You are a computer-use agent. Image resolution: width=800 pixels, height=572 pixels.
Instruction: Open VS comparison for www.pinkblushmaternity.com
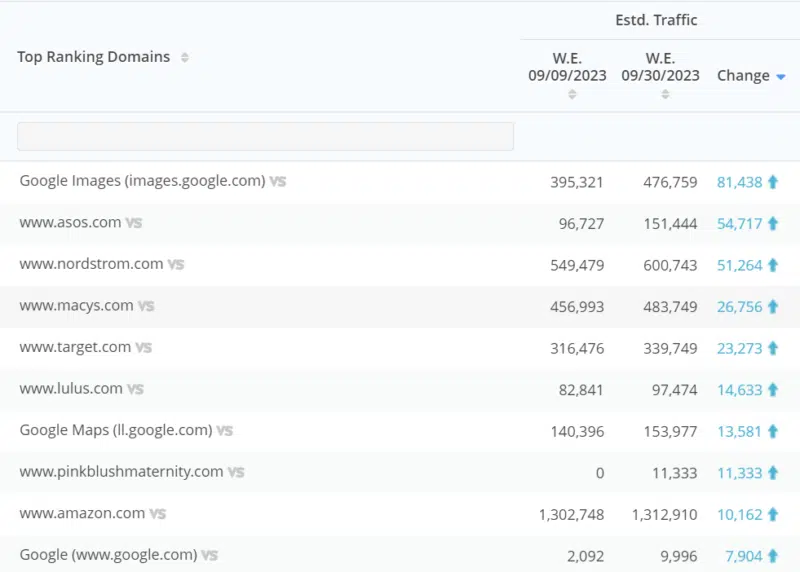[236, 472]
